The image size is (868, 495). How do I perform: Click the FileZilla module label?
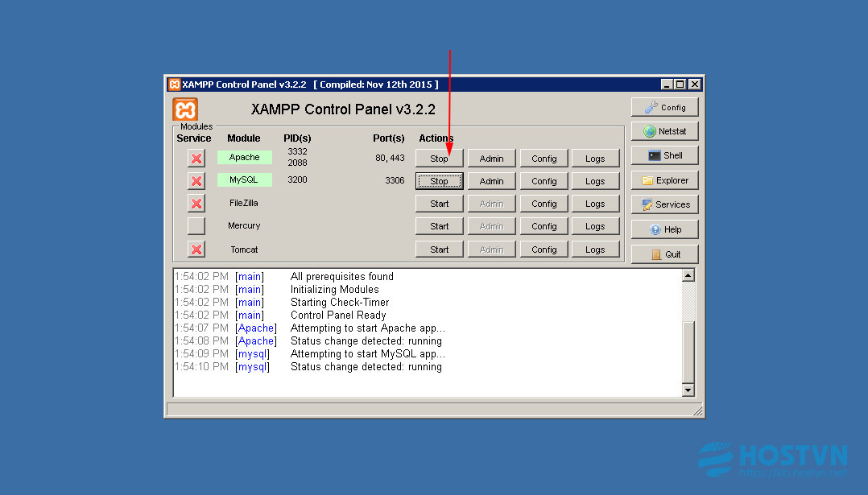point(243,203)
